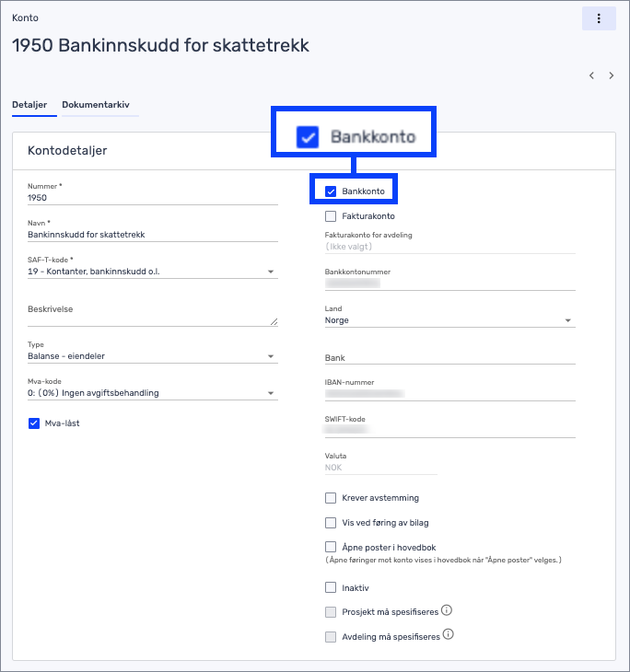The height and width of the screenshot is (672, 630).
Task: Mark the account as Inaktiv
Action: tap(331, 587)
